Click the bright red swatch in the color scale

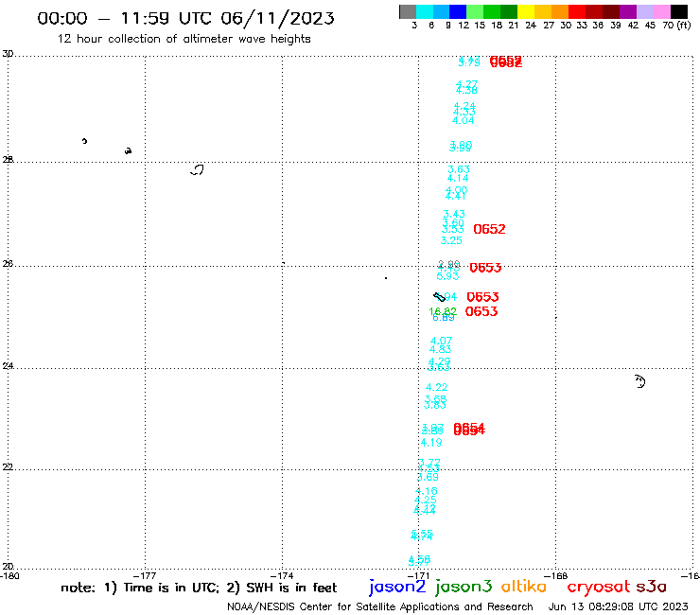[577, 11]
